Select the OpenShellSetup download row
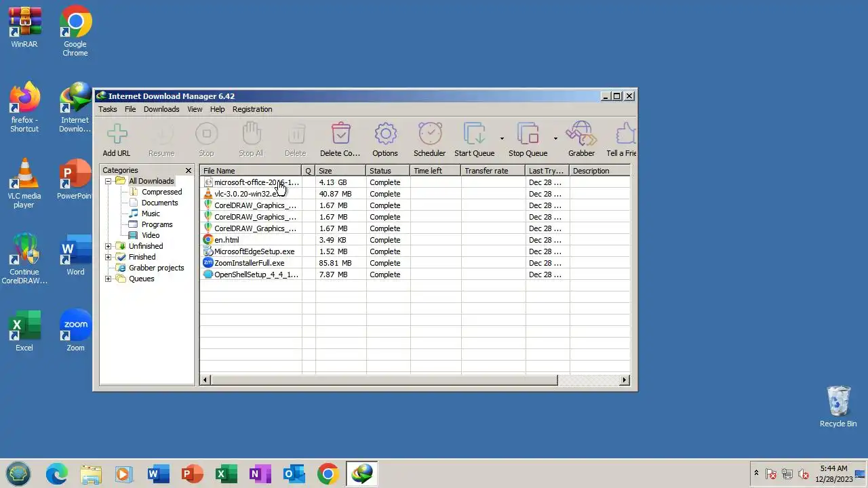Screen dimensions: 868x488 (415, 274)
